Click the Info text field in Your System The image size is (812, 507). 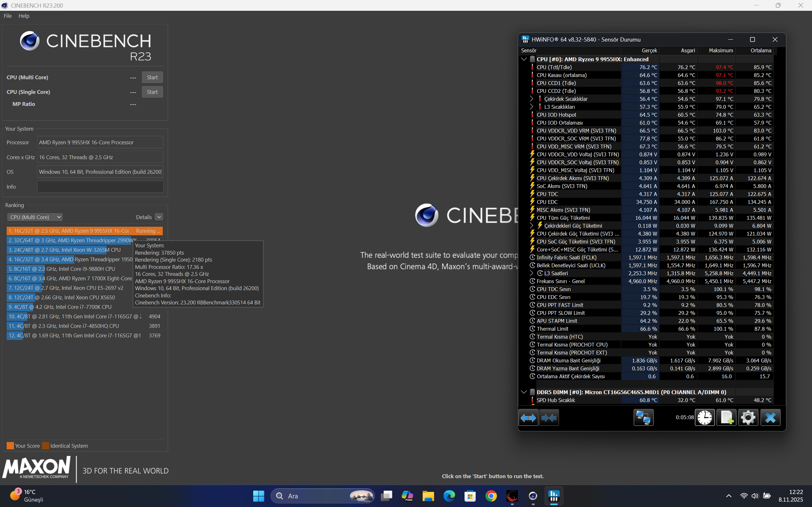(100, 187)
